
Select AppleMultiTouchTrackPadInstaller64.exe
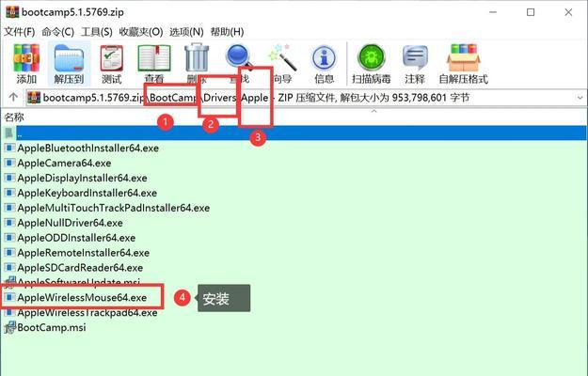pyautogui.click(x=114, y=208)
